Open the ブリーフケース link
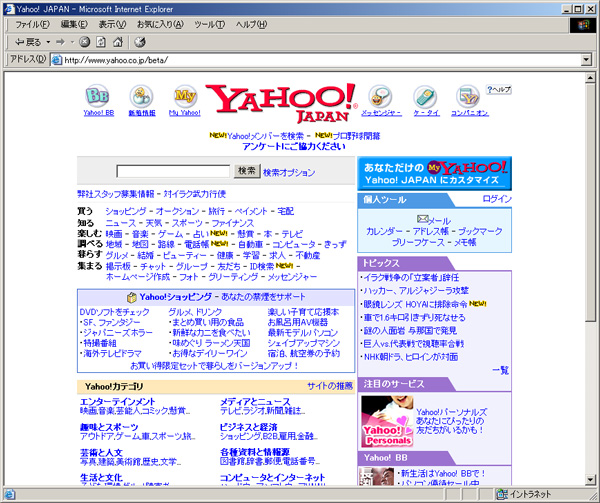Image resolution: width=600 pixels, height=503 pixels. (x=418, y=242)
